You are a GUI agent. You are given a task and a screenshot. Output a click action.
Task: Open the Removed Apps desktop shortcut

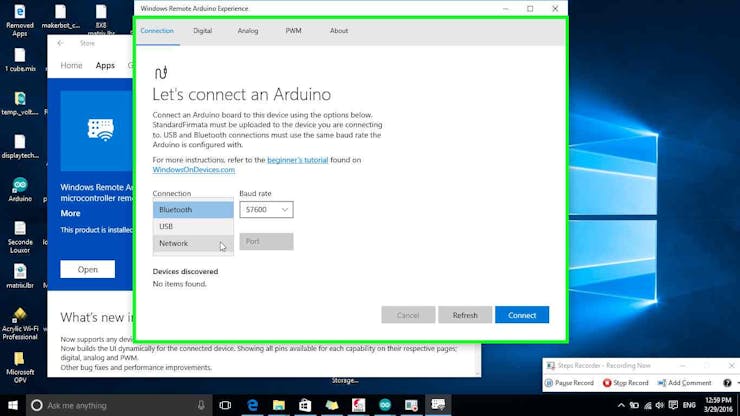20,20
